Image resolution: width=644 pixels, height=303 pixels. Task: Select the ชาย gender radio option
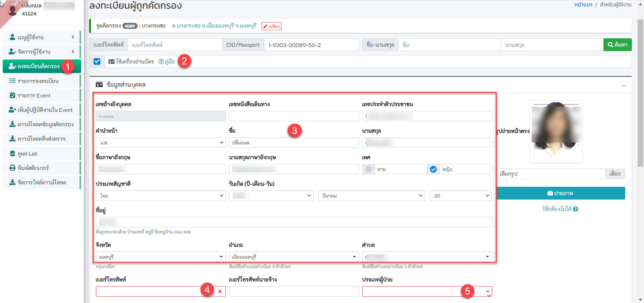coord(369,169)
